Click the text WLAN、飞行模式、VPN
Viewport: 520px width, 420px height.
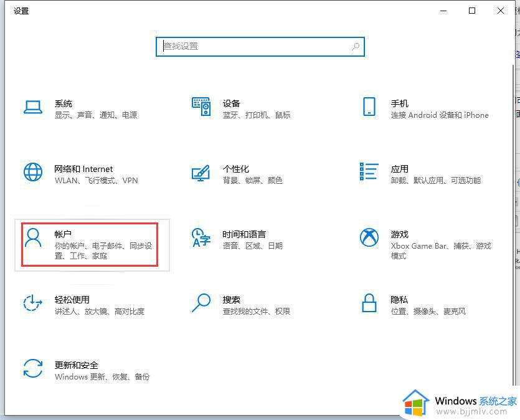(x=96, y=181)
